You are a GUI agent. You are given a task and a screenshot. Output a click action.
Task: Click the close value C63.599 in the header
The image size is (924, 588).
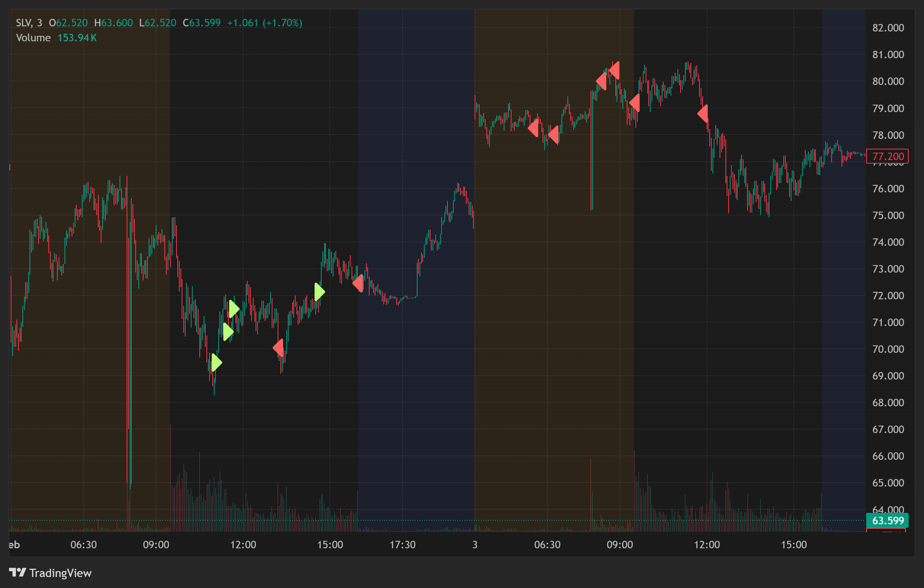tap(202, 23)
